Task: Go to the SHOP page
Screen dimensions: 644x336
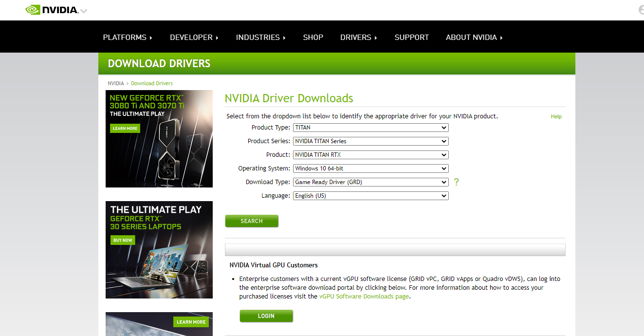Action: click(x=313, y=37)
